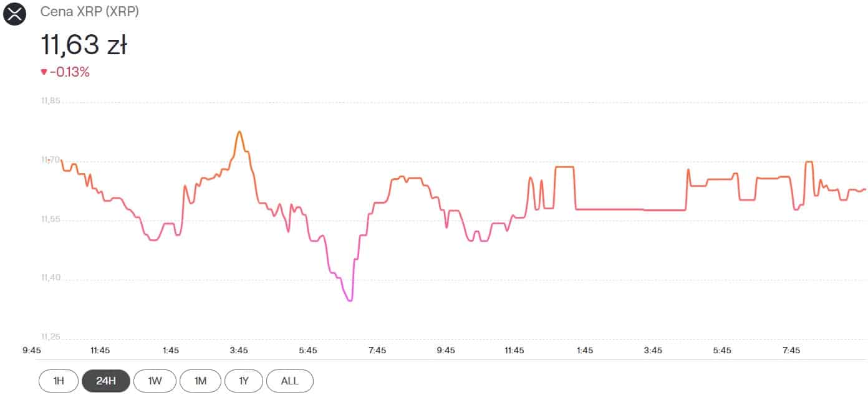
Task: Click the red down-triangle price change indicator
Action: [x=44, y=72]
